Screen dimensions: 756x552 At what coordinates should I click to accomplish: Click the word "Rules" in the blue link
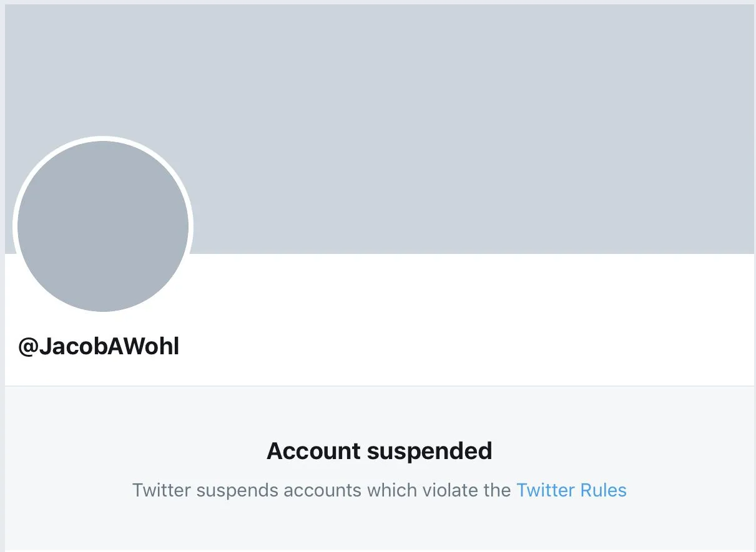603,490
